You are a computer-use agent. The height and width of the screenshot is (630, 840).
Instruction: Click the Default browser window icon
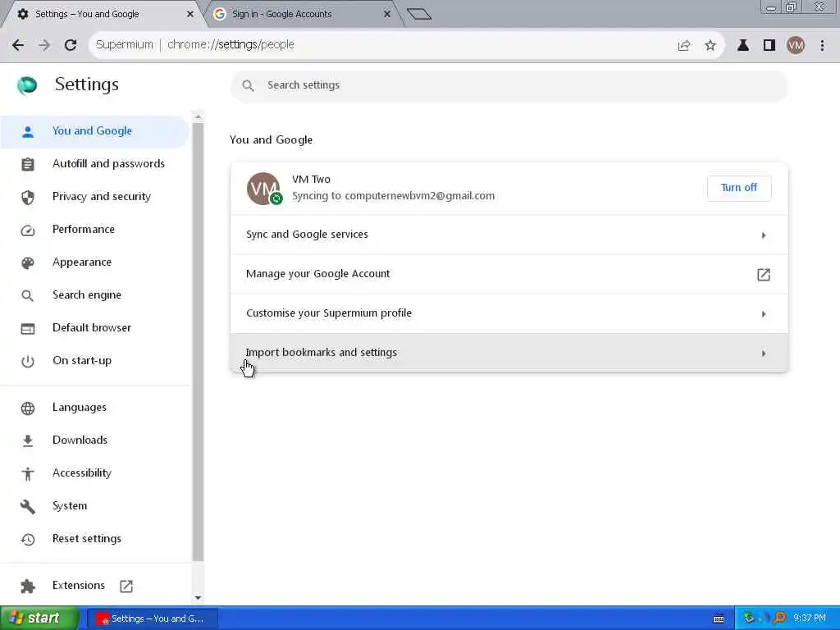point(27,328)
